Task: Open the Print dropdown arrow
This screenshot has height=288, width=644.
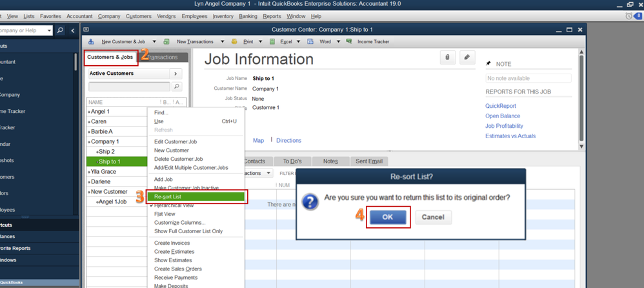Action: pos(261,41)
